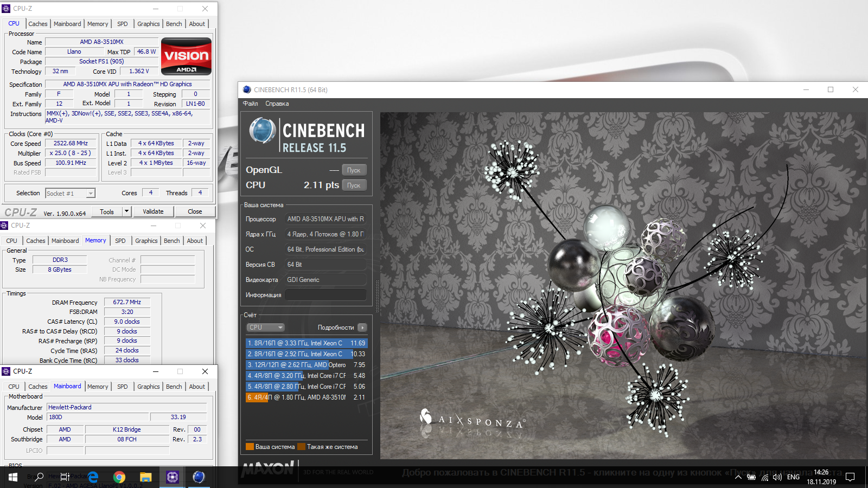Run CPU test with Пуск button
Image resolution: width=868 pixels, height=488 pixels.
pos(354,185)
